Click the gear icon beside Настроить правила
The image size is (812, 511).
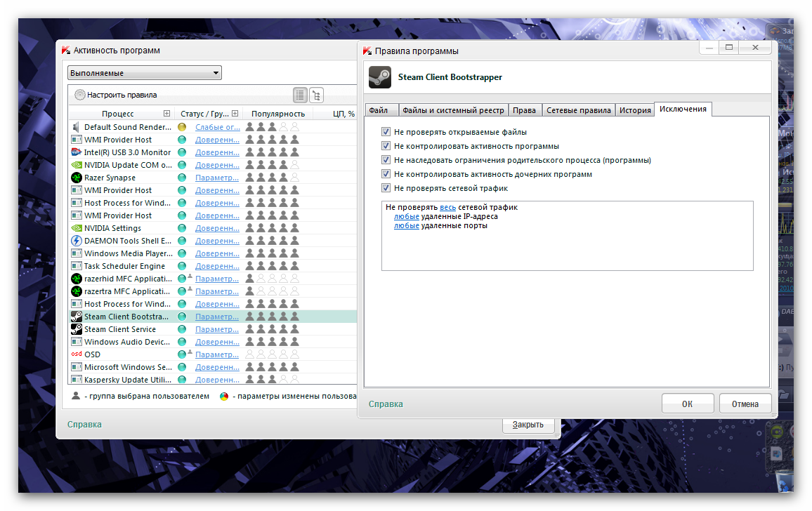click(79, 95)
